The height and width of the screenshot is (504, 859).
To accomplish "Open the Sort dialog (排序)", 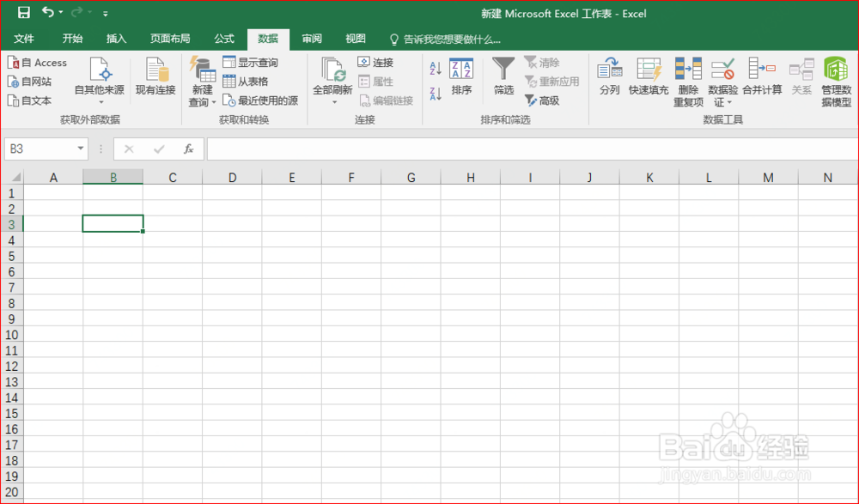I will click(461, 76).
